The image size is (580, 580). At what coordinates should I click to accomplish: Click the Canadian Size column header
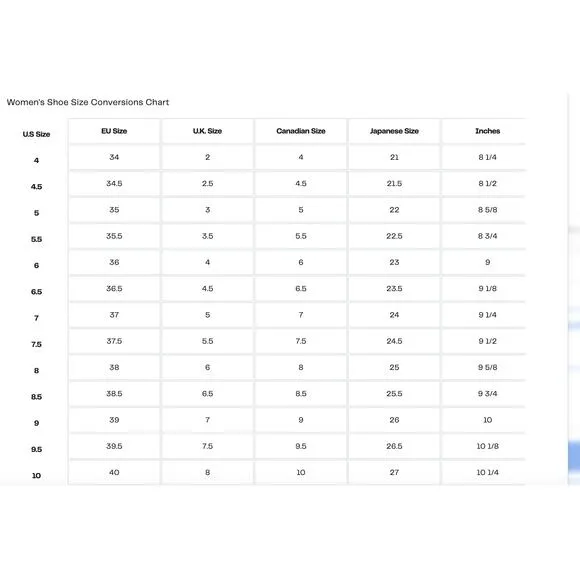click(x=301, y=131)
